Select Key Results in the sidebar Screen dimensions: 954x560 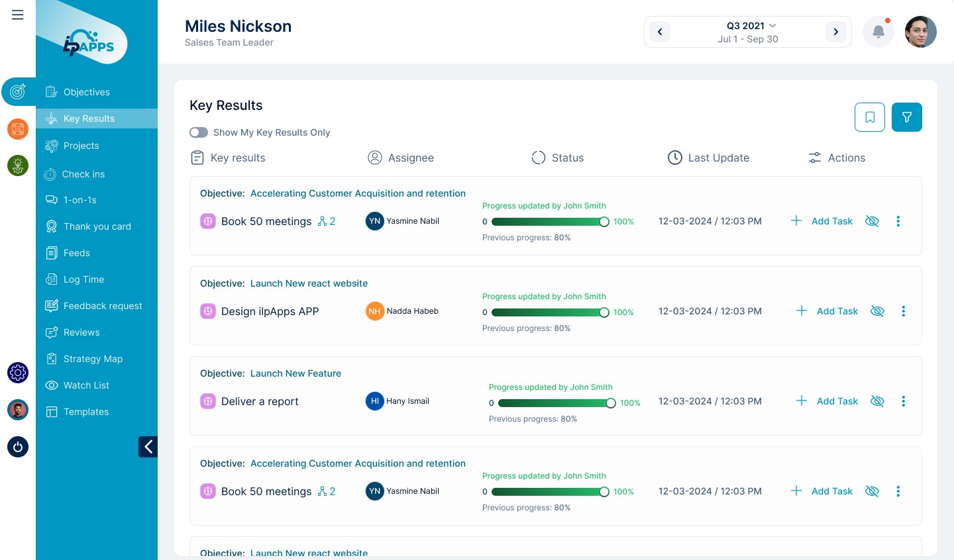pos(97,118)
